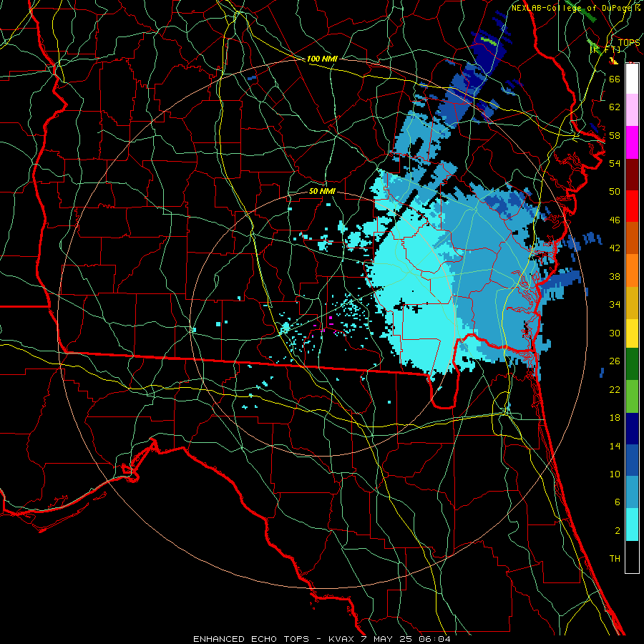Select the 2 legend value
This screenshot has width=644, height=644.
(x=617, y=530)
